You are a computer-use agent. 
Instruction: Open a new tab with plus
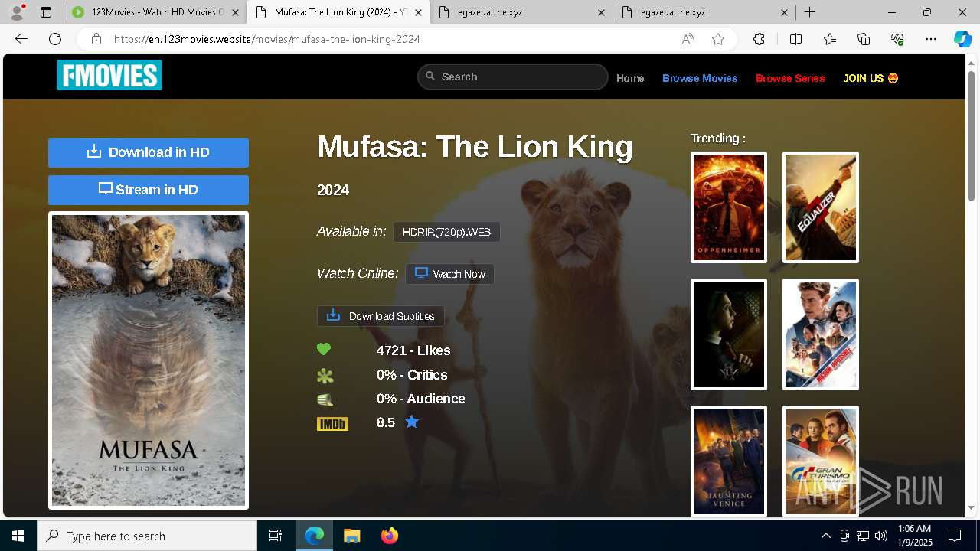809,12
